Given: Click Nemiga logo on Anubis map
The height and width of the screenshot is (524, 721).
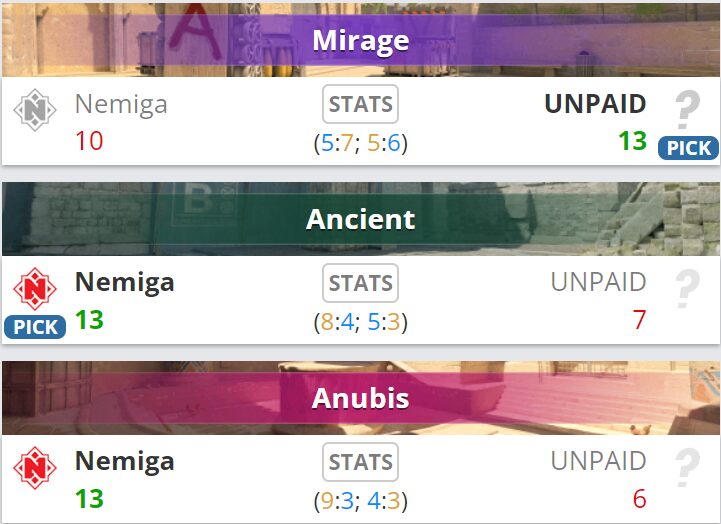Looking at the screenshot, I should point(34,467).
